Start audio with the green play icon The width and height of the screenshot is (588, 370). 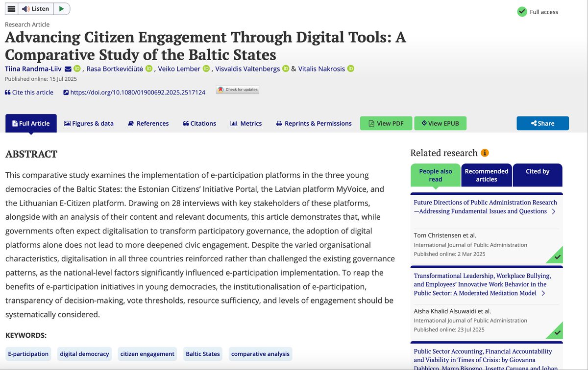pyautogui.click(x=62, y=8)
